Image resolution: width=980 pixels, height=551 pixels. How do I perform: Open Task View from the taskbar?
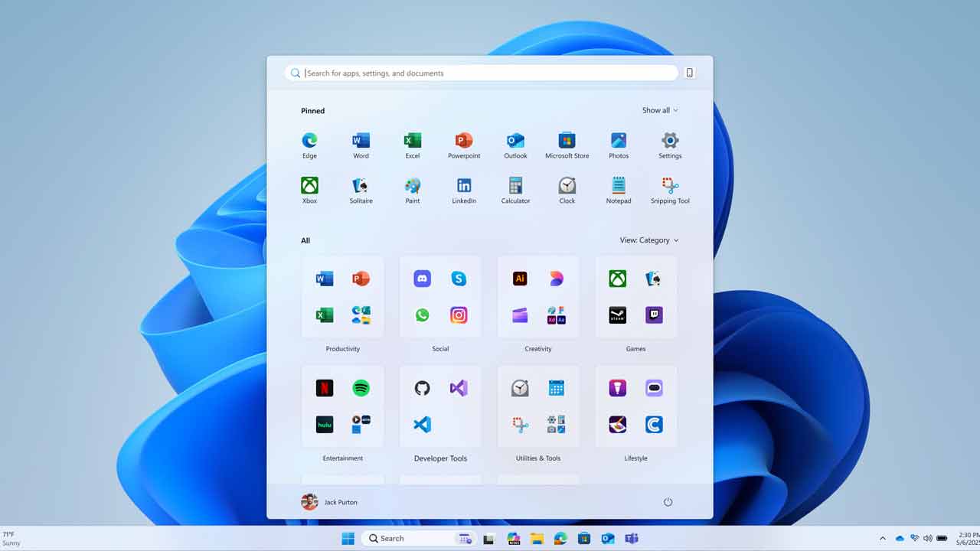coord(488,539)
